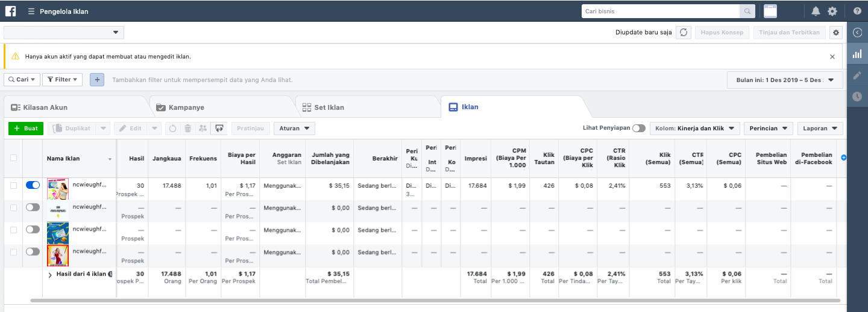The width and height of the screenshot is (868, 312).
Task: Expand the Hasil dari 4 iklan row
Action: (x=50, y=275)
